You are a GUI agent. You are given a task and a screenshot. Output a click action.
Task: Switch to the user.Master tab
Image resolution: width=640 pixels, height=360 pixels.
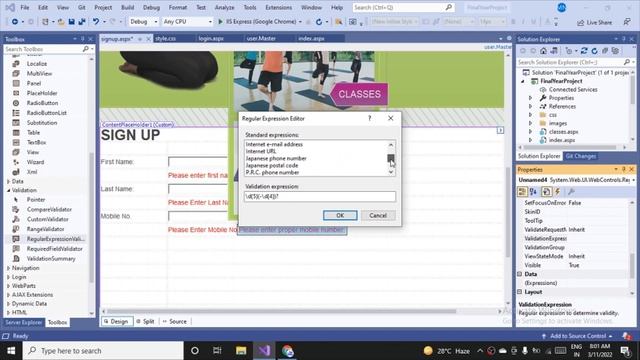261,38
